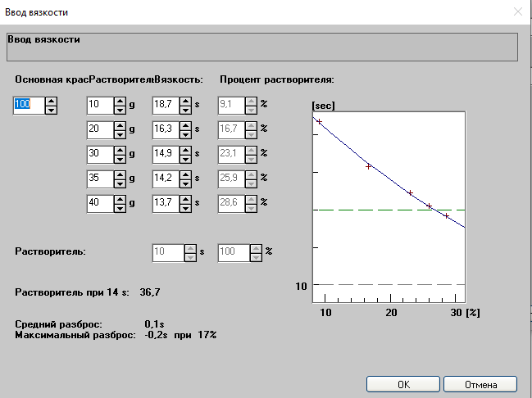Click the base paint field showing 100
532x398 pixels.
(x=29, y=106)
